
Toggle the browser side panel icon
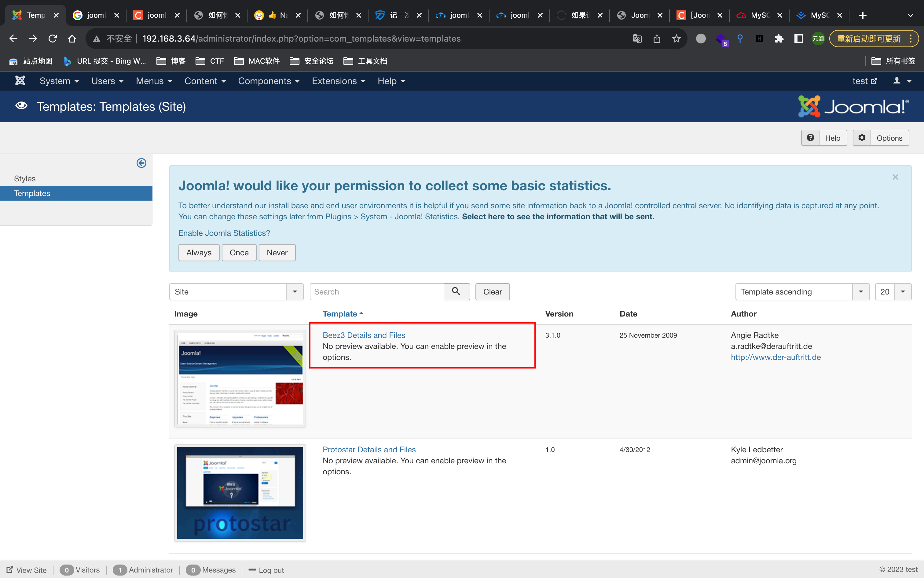798,39
